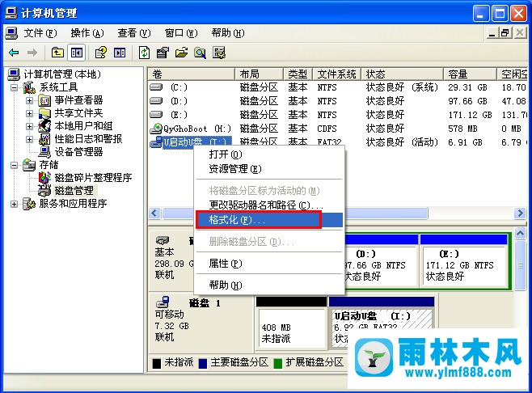Click the green 扩展磁盘分区 legend swatch
The height and width of the screenshot is (393, 532).
[x=278, y=363]
